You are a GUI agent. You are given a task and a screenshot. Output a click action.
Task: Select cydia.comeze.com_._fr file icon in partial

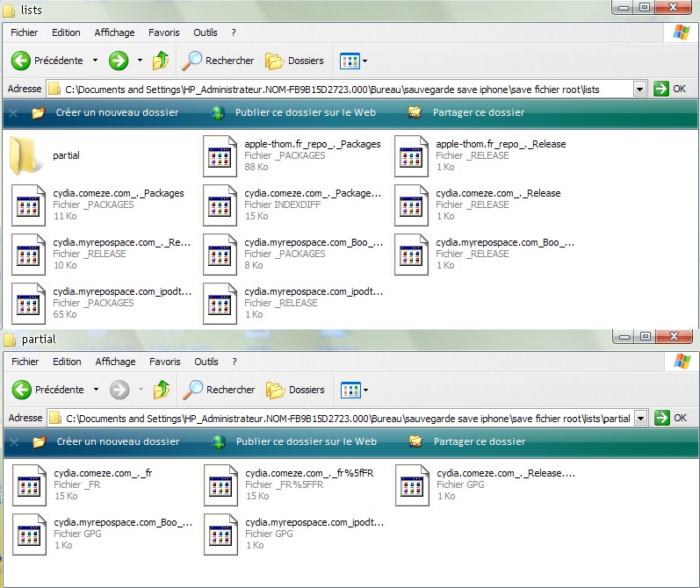(x=29, y=485)
